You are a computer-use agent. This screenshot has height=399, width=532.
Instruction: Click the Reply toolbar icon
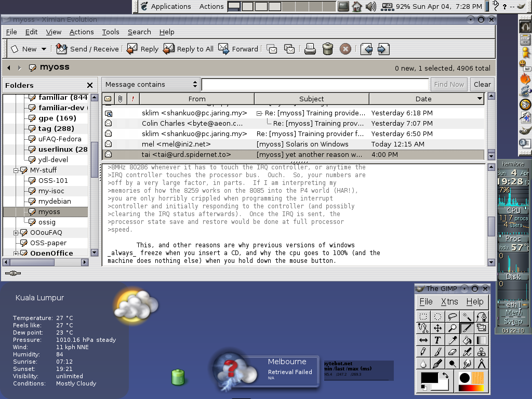(x=132, y=49)
